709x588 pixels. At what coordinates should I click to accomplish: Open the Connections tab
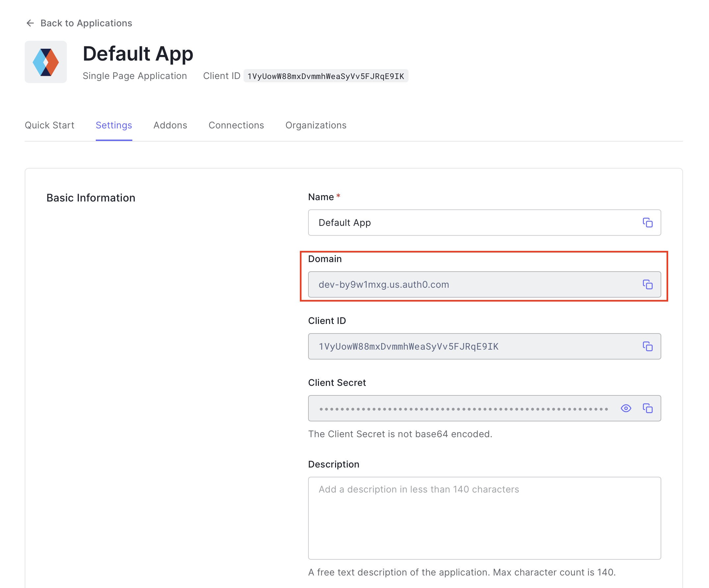pyautogui.click(x=236, y=125)
